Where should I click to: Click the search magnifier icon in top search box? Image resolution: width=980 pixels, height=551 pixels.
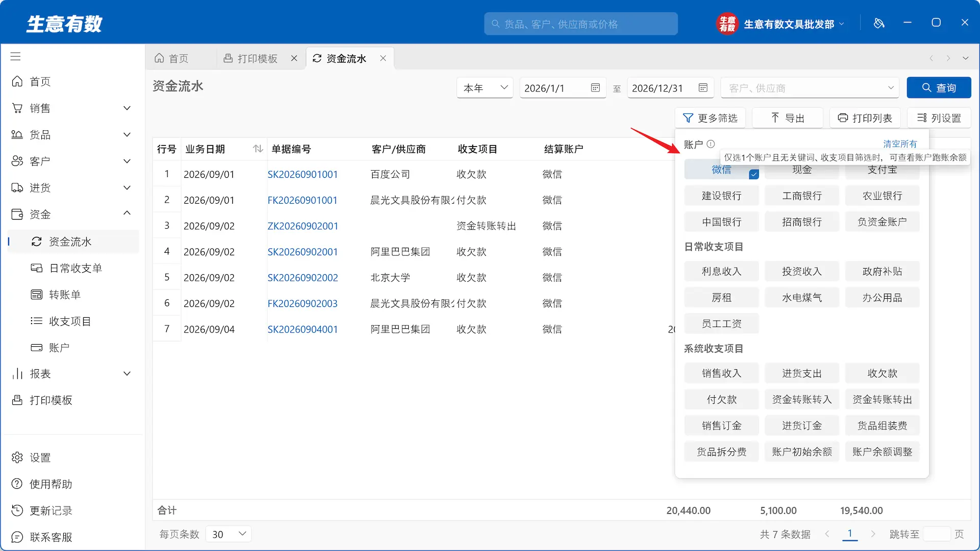(x=495, y=24)
